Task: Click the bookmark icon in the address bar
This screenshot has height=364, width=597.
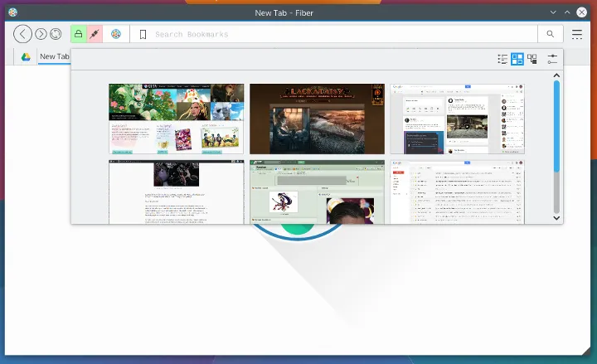Action: 143,34
